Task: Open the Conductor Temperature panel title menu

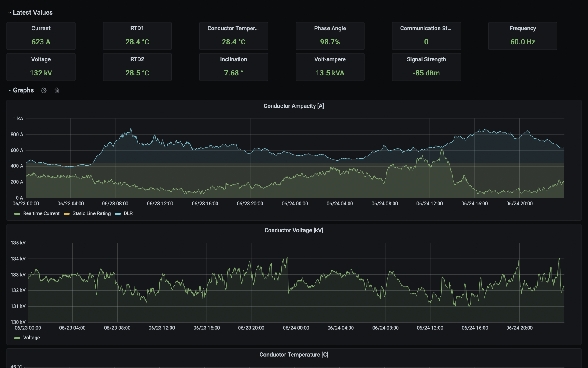Action: [x=293, y=354]
